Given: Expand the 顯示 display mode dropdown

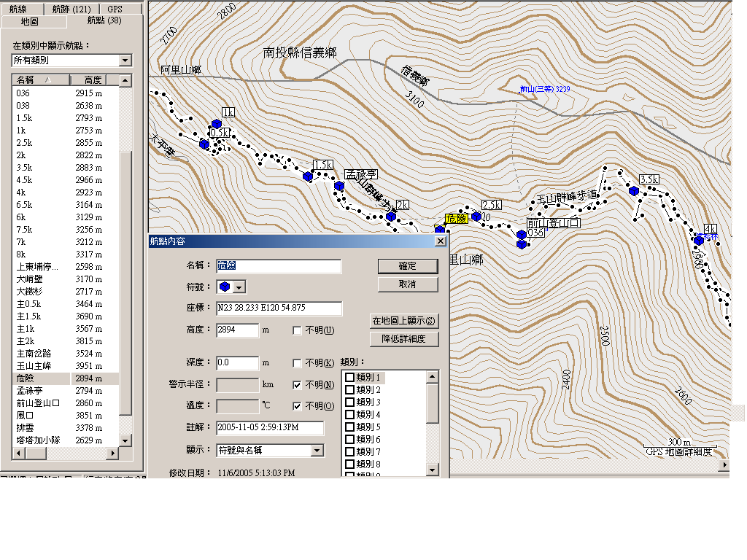Looking at the screenshot, I should tap(317, 451).
